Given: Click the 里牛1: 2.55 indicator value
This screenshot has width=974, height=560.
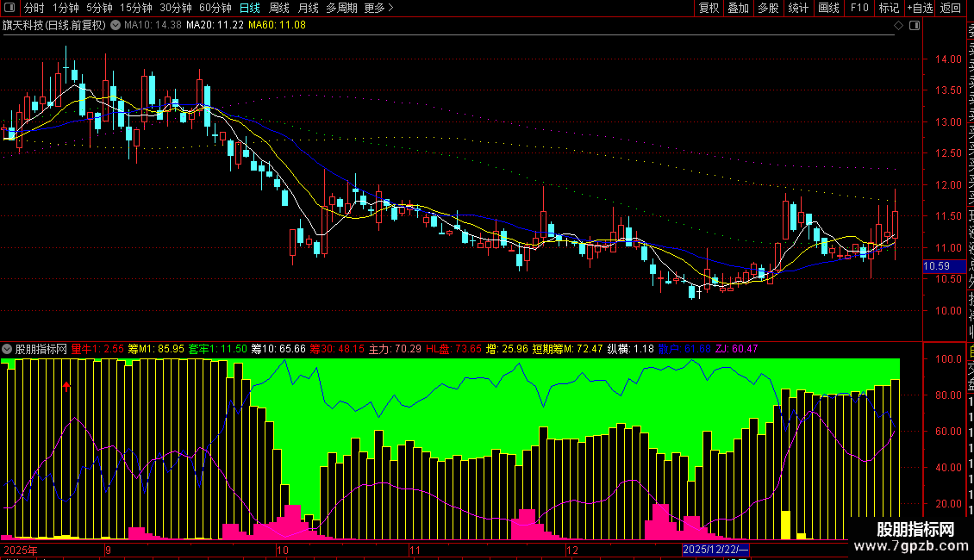Looking at the screenshot, I should [x=97, y=349].
